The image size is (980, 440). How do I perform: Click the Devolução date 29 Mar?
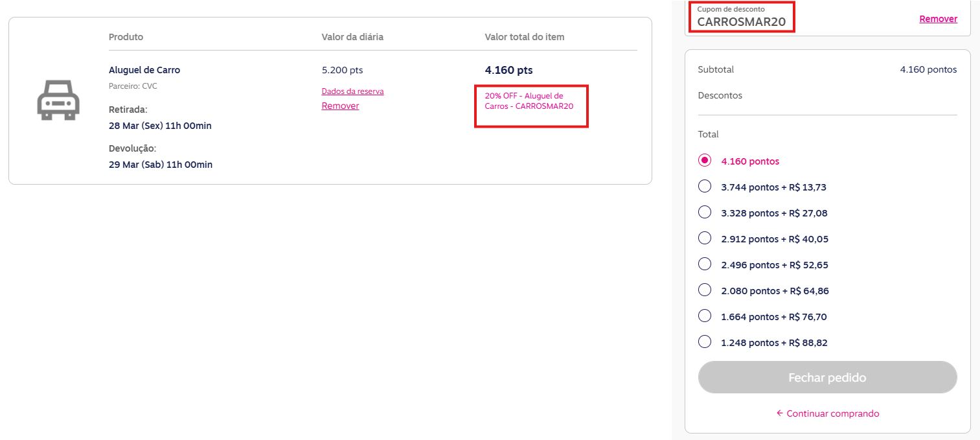160,165
